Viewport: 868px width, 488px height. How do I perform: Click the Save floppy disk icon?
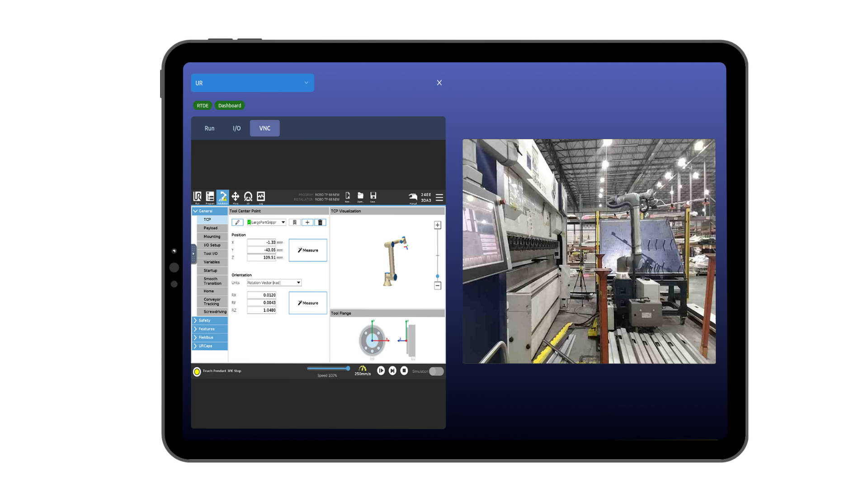(373, 197)
